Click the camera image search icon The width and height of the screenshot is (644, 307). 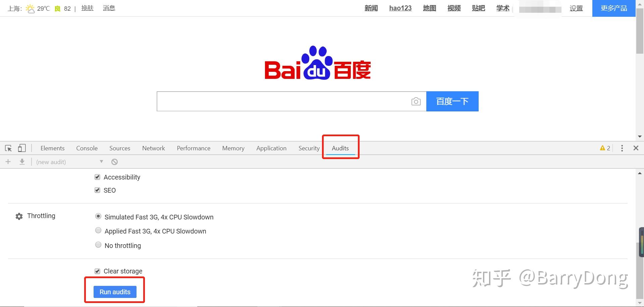[416, 101]
